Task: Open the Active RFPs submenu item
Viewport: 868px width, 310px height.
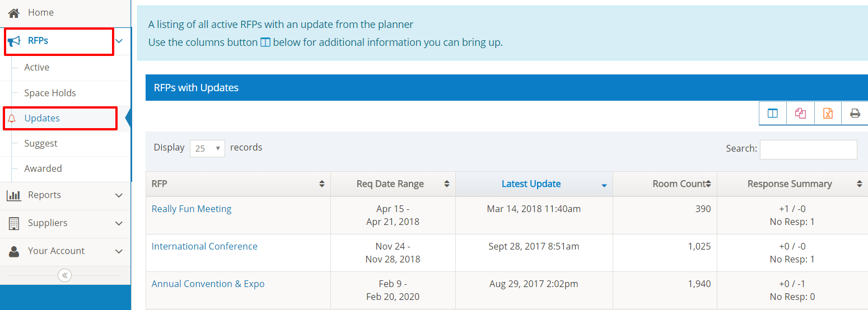Action: 37,67
